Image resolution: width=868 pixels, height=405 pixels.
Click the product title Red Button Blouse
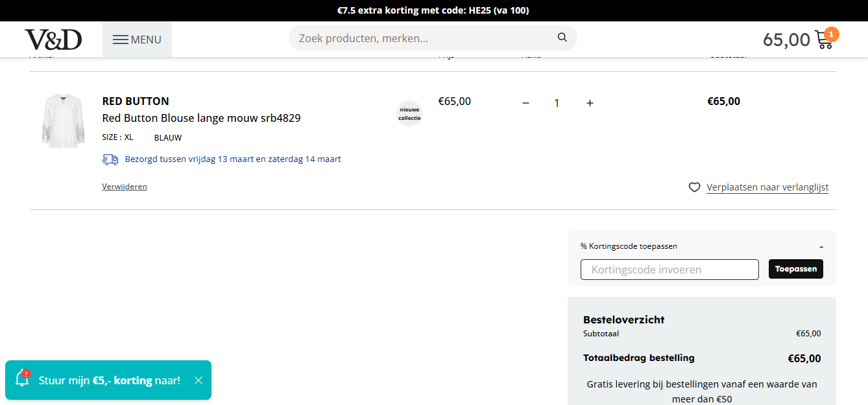201,118
